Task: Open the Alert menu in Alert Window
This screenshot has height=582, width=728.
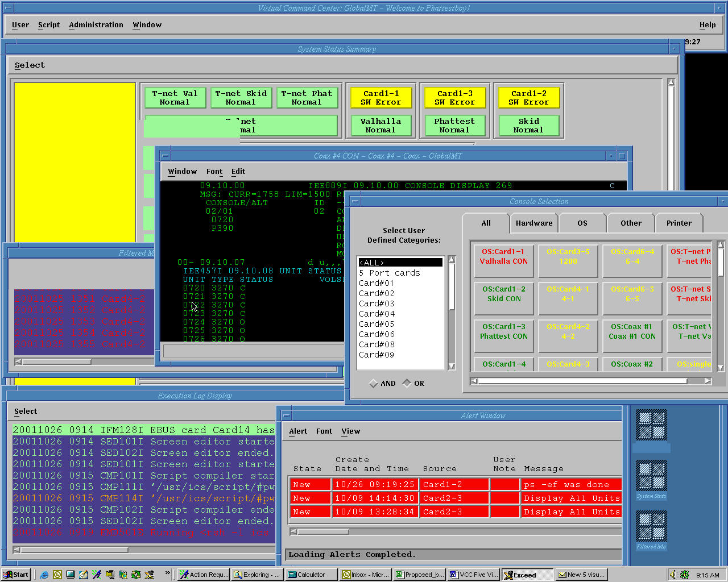Action: pos(298,431)
